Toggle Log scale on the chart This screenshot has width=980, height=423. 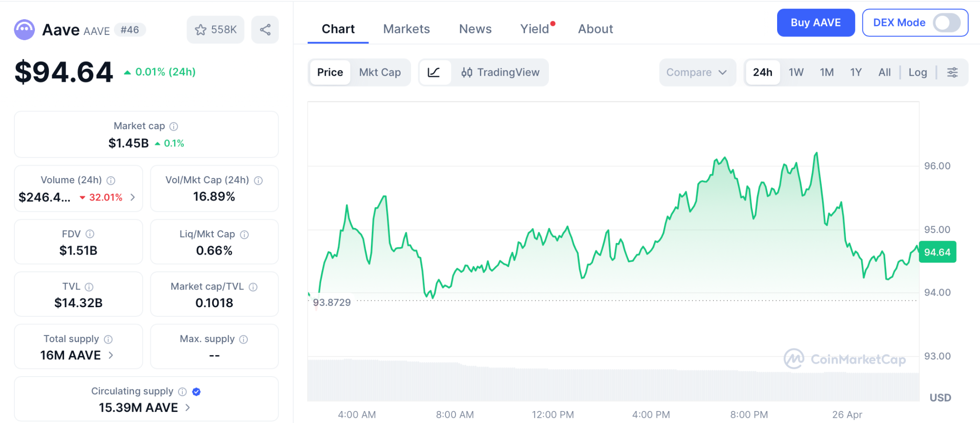(917, 72)
